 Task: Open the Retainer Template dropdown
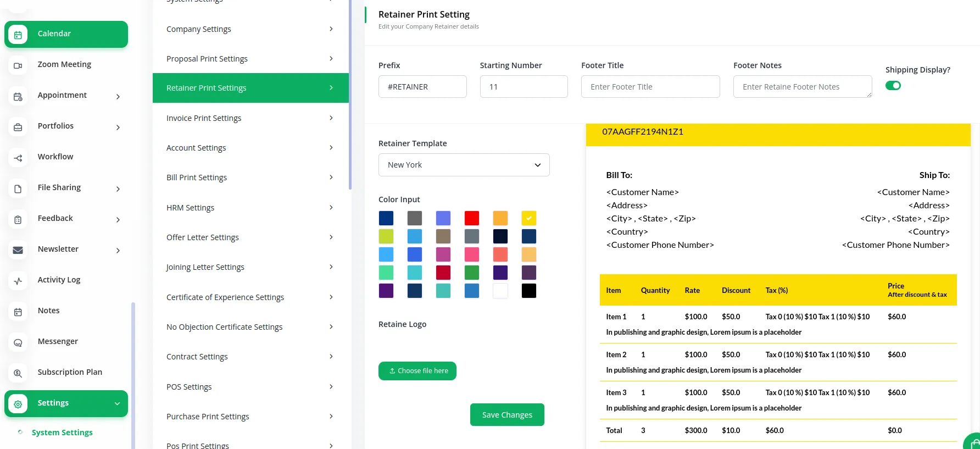coord(464,165)
